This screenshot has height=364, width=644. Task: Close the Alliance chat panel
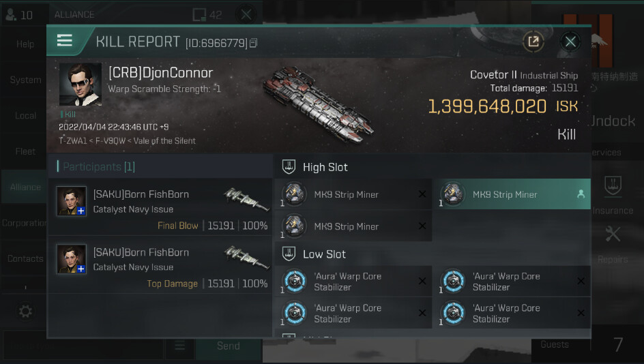[246, 15]
